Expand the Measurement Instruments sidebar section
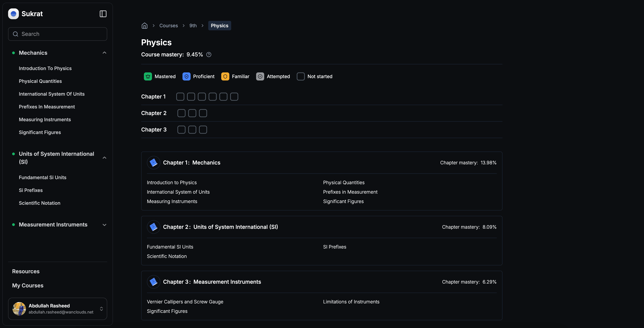This screenshot has width=644, height=328. pos(104,225)
